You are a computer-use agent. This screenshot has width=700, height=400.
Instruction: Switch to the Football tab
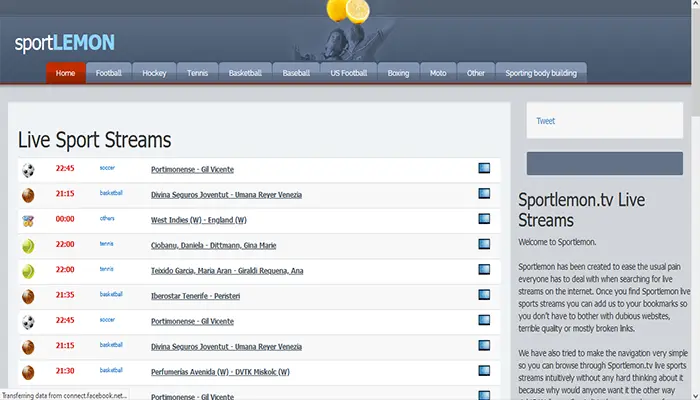108,73
